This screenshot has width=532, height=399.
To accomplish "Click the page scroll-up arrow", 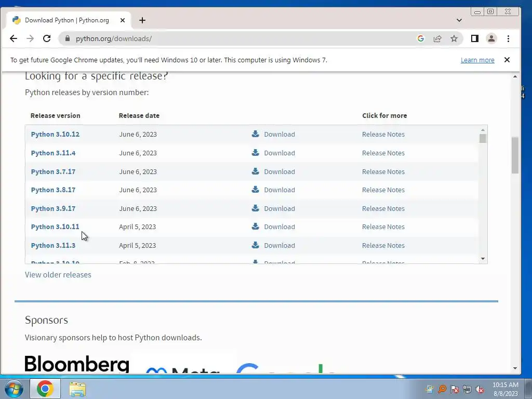I will point(515,77).
